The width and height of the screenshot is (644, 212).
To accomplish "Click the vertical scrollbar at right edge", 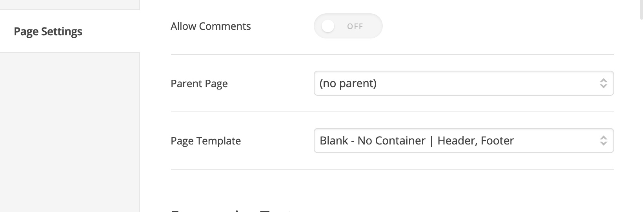I will pos(642,10).
